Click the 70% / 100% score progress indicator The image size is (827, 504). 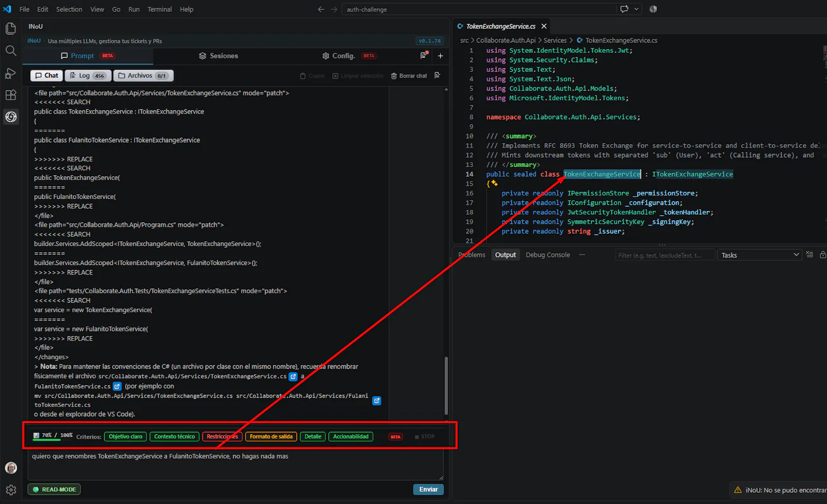click(53, 436)
